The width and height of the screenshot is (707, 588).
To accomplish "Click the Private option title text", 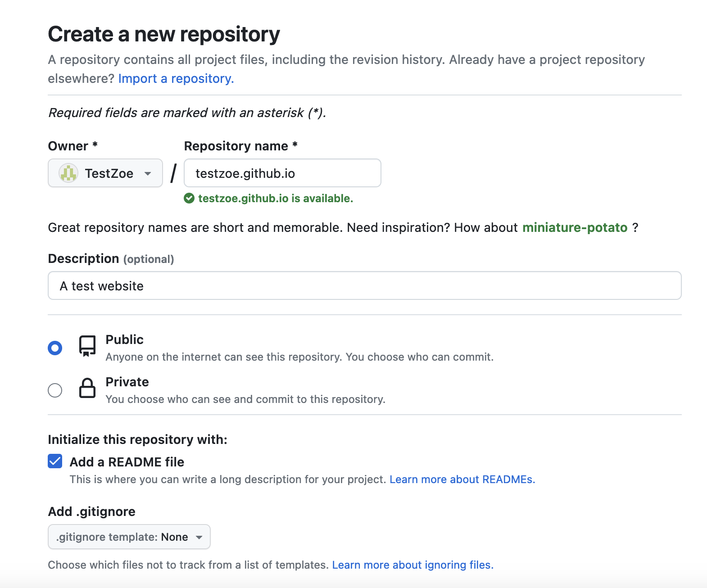I will [127, 382].
